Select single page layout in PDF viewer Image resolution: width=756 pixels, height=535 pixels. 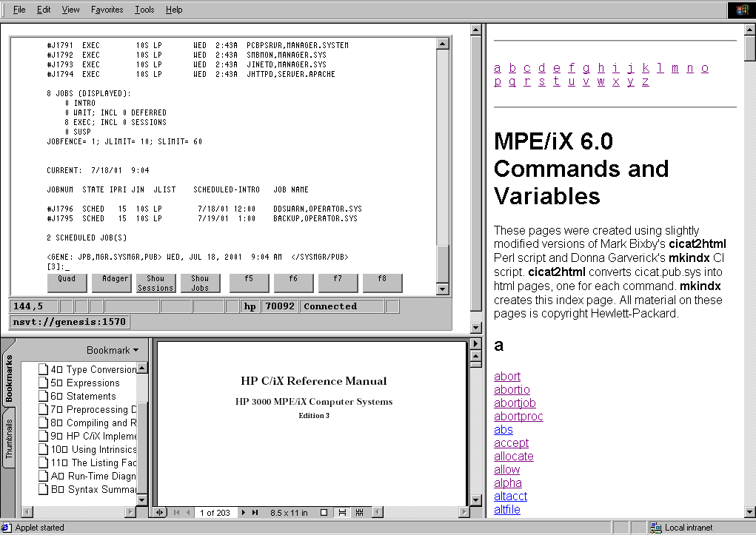pos(324,512)
